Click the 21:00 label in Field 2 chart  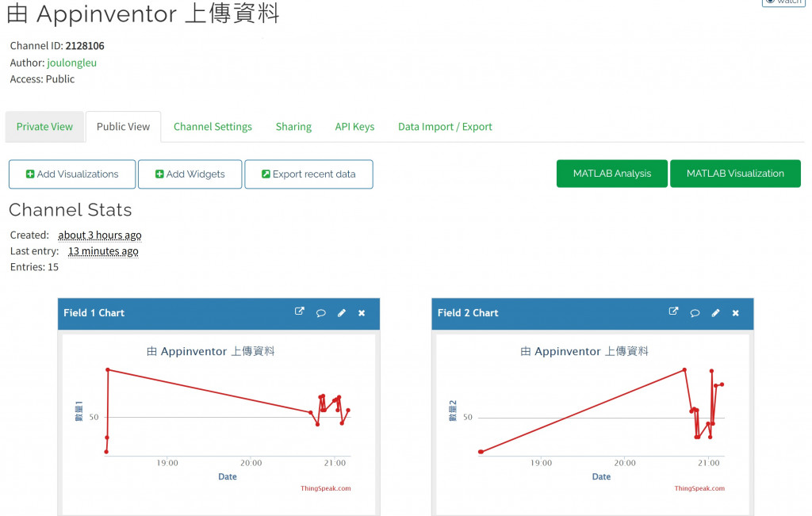[x=708, y=463]
